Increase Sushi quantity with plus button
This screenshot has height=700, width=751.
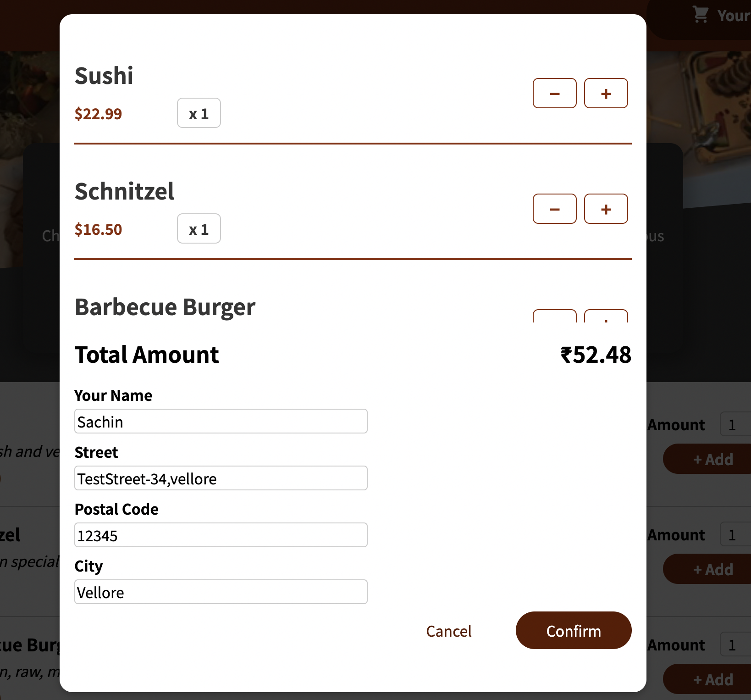(606, 93)
